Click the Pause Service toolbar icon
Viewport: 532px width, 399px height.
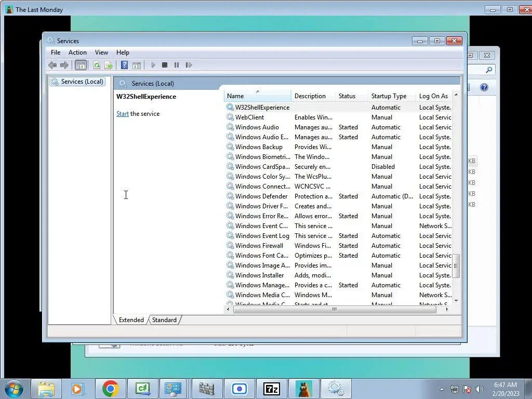coord(177,65)
